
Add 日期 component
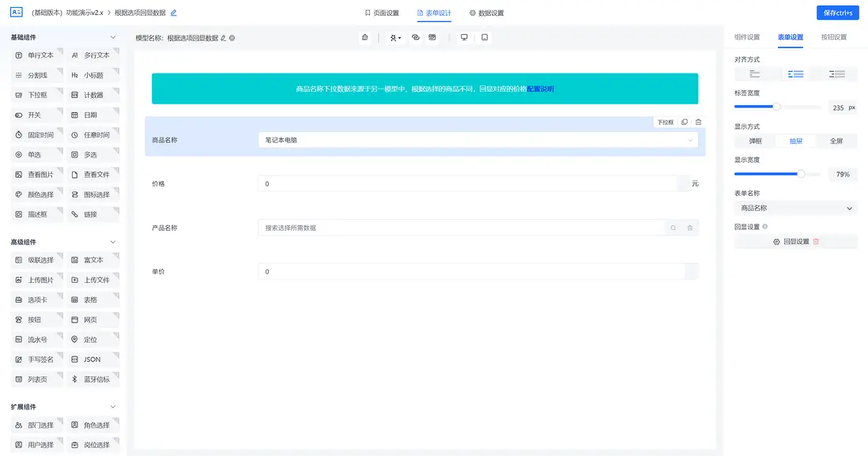(x=93, y=115)
